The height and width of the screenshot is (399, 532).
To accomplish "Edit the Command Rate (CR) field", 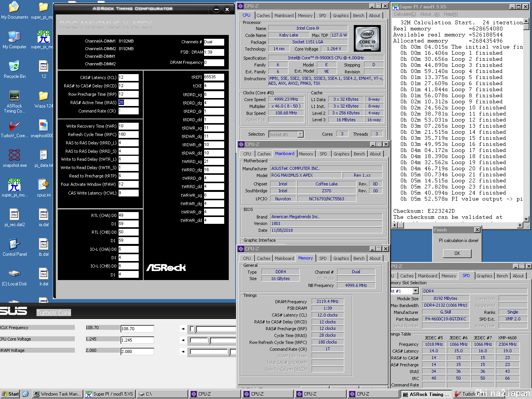I will [128, 111].
